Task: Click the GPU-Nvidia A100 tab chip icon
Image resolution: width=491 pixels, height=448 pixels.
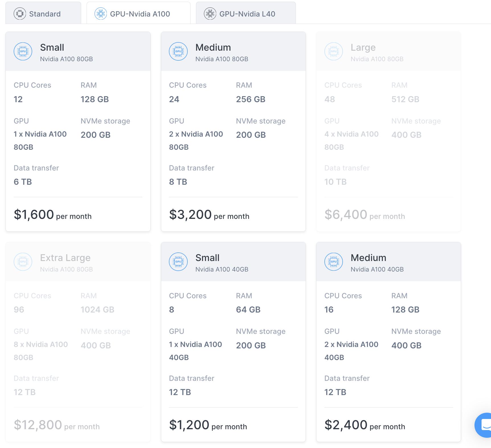Action: pyautogui.click(x=101, y=14)
